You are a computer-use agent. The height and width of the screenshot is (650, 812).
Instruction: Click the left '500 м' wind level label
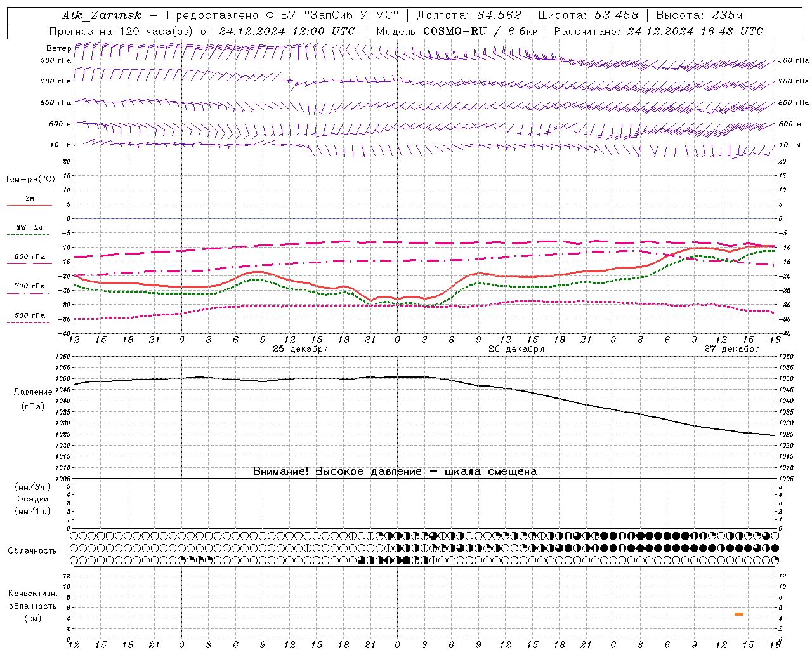point(60,124)
